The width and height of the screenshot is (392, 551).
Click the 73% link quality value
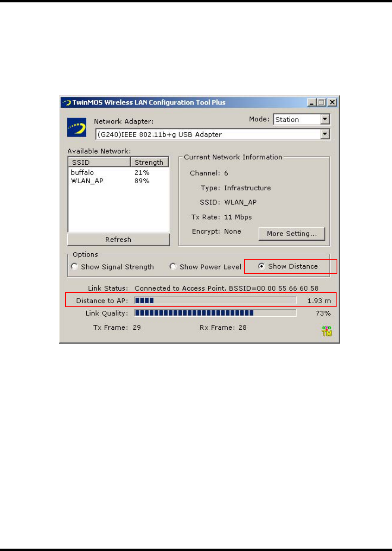323,313
